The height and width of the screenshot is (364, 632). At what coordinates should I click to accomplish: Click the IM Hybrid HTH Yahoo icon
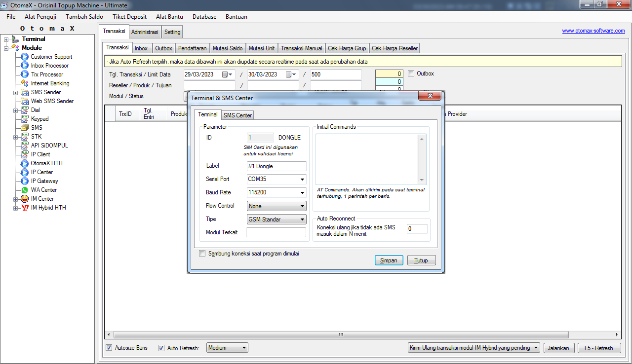click(x=24, y=208)
